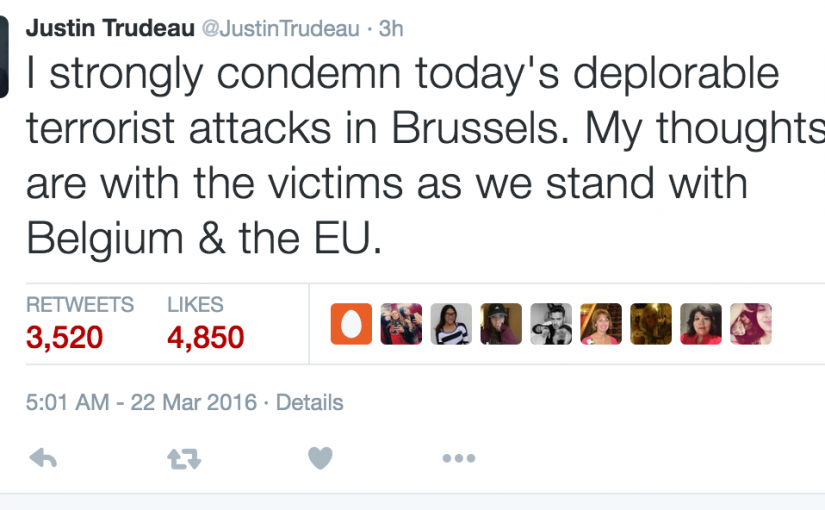Click the @JustinTrudeau handle

[280, 28]
